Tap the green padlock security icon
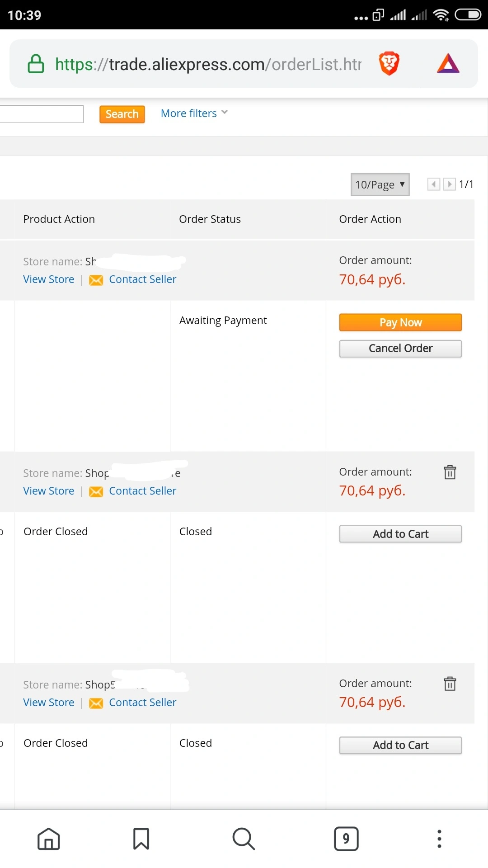Image resolution: width=488 pixels, height=868 pixels. point(36,64)
